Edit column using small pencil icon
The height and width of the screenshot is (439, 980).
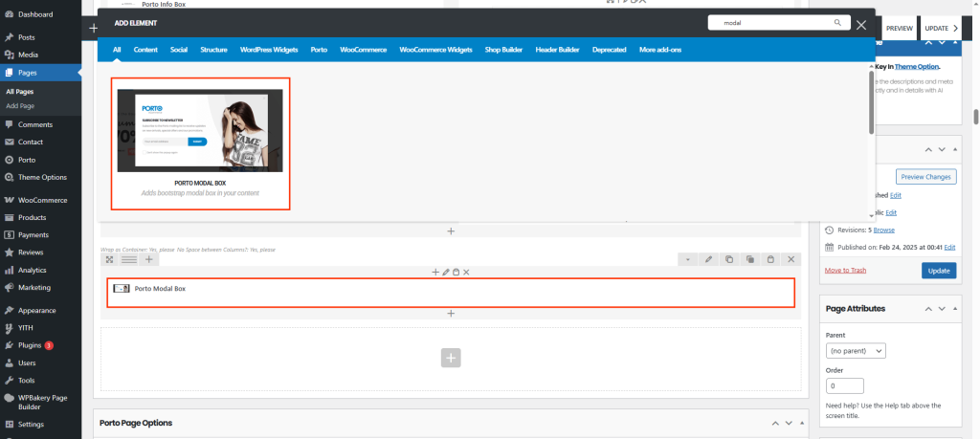click(445, 273)
